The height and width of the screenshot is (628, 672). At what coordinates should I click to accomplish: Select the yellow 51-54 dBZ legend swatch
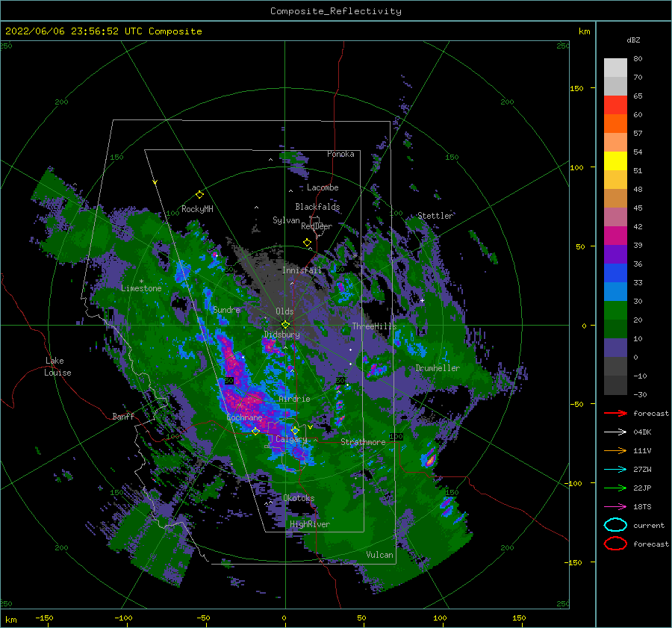click(x=615, y=161)
